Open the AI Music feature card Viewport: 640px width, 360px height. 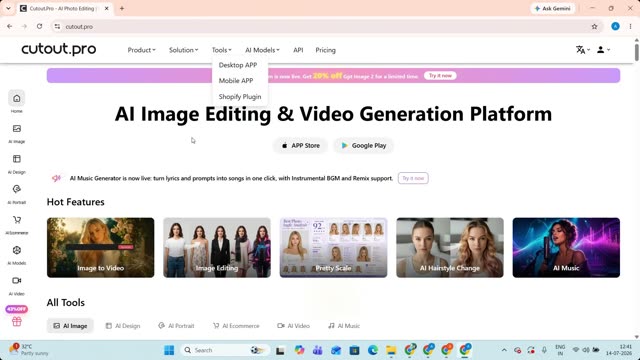(566, 248)
